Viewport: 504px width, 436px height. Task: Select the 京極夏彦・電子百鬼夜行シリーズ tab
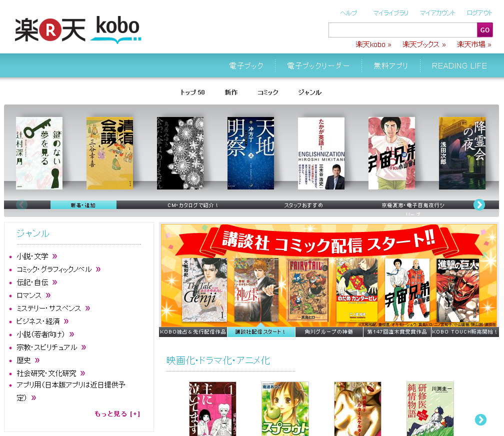tap(413, 207)
